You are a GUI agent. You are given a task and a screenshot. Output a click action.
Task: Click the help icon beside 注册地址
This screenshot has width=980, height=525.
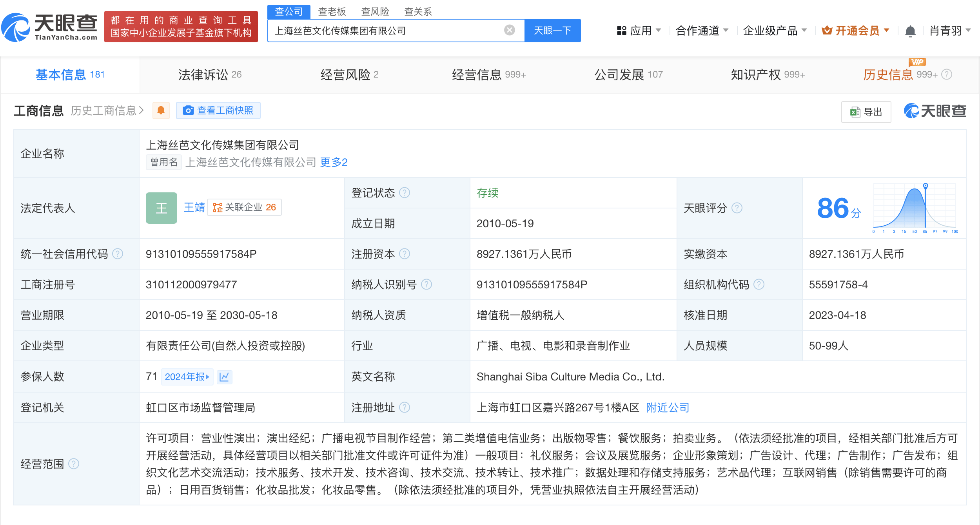(x=405, y=407)
